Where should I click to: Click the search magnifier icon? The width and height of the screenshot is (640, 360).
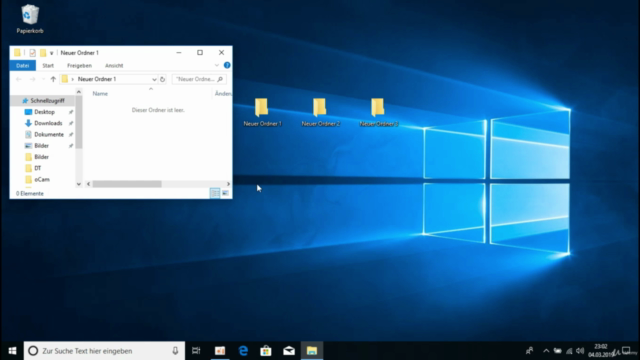pyautogui.click(x=220, y=79)
